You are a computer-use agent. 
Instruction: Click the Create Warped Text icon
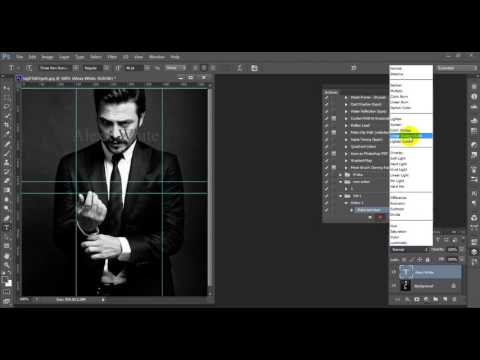point(239,68)
